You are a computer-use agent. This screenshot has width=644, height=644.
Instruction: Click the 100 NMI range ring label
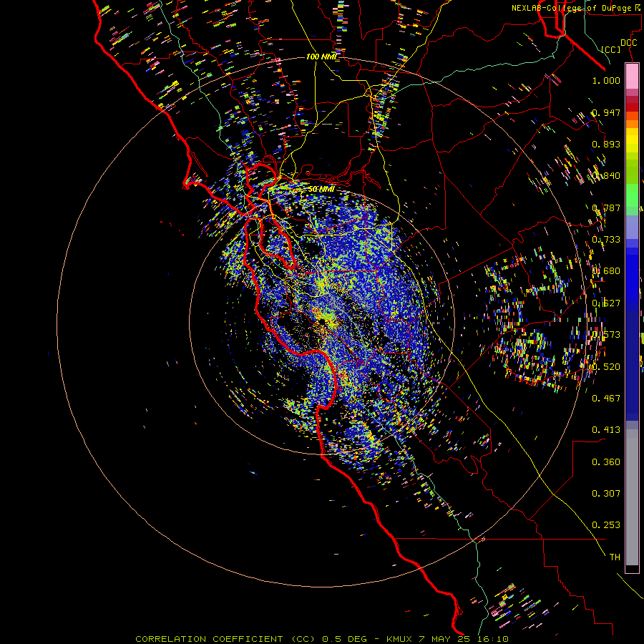(321, 57)
